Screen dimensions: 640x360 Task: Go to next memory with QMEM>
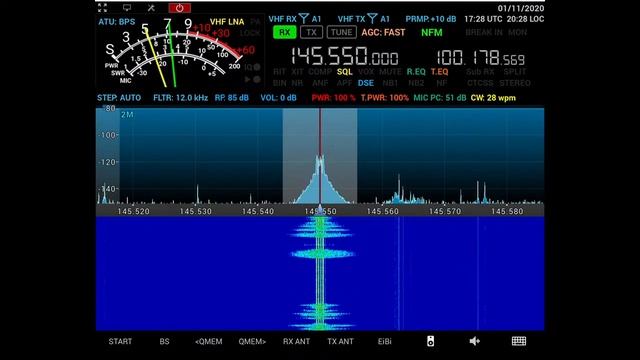[252, 341]
